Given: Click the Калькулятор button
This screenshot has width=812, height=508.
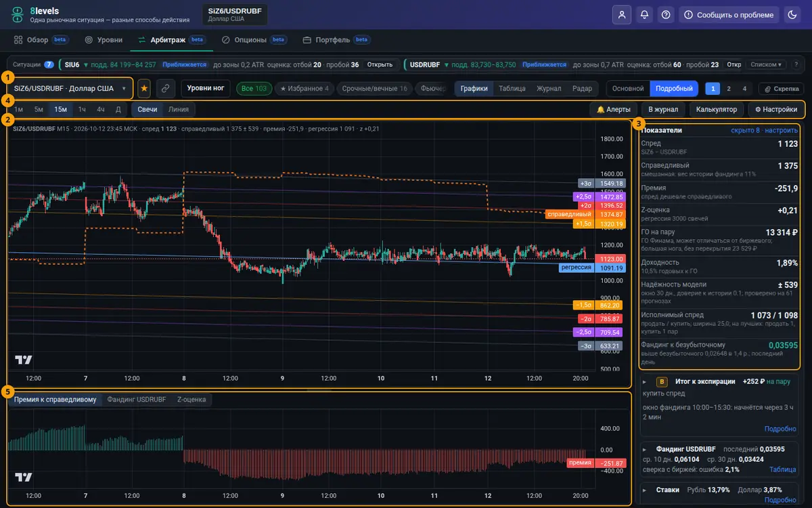Looking at the screenshot, I should 717,109.
